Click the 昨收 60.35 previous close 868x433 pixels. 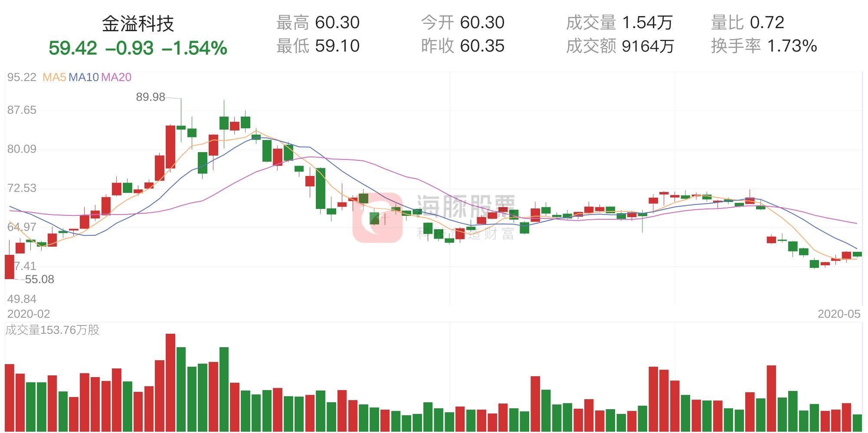(x=462, y=46)
